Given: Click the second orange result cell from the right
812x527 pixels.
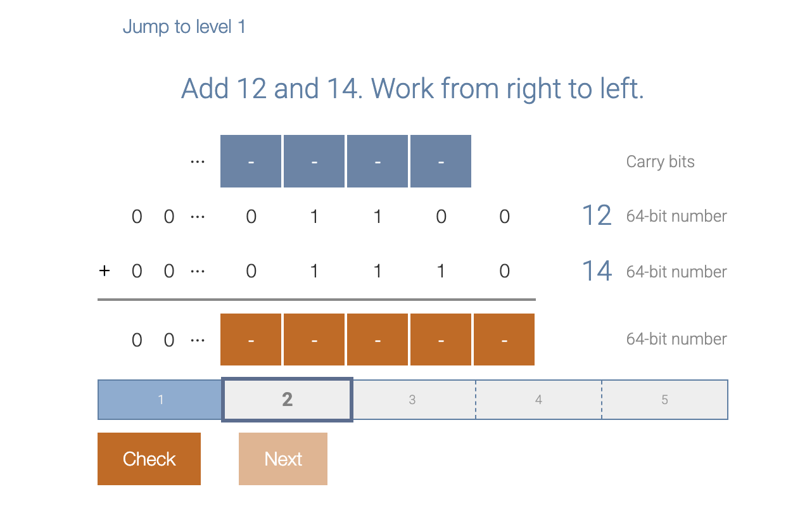Looking at the screenshot, I should point(440,340).
